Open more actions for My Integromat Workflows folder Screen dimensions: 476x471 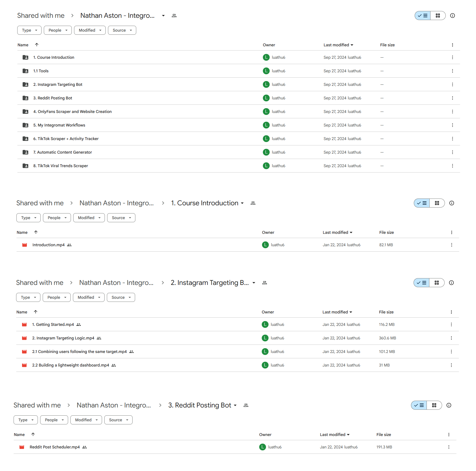click(x=452, y=125)
